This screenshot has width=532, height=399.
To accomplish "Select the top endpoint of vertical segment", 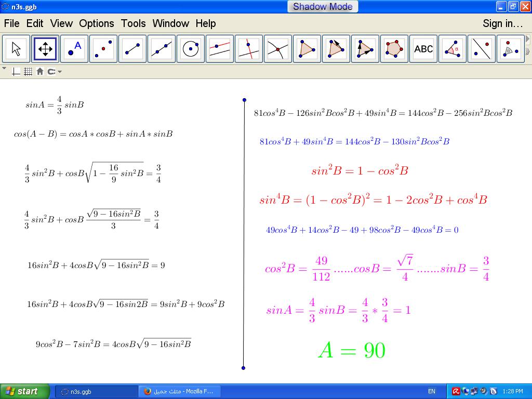I will point(244,100).
